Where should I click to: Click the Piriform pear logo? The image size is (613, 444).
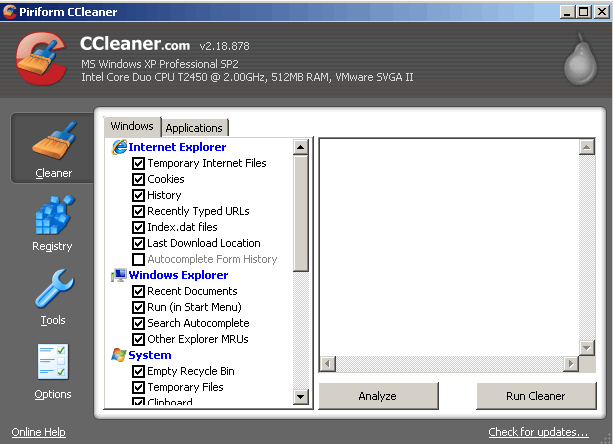[x=580, y=59]
